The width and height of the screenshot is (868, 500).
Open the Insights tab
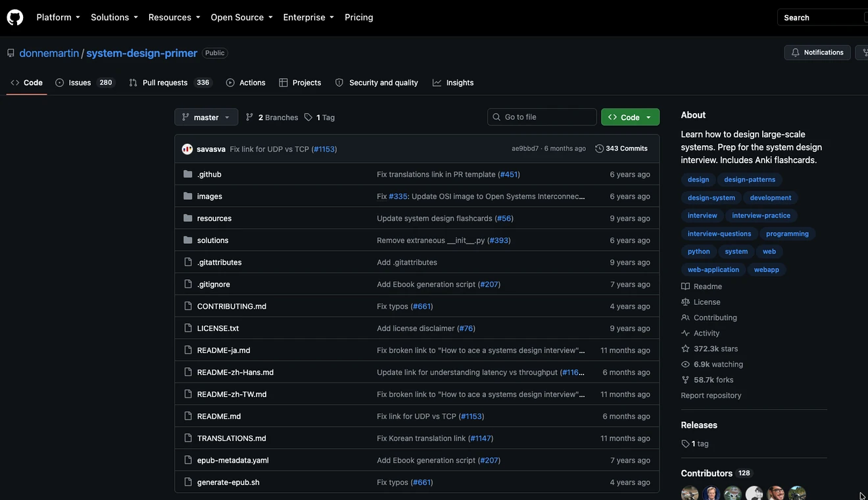453,83
